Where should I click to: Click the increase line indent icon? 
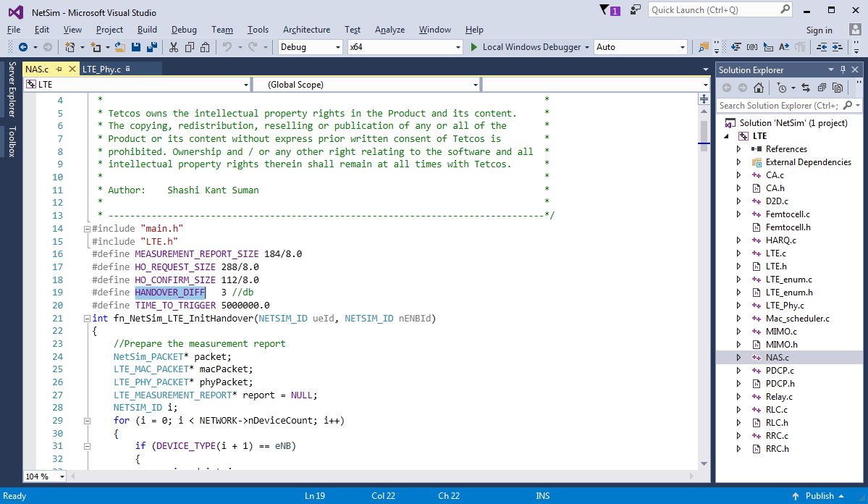tap(838, 47)
